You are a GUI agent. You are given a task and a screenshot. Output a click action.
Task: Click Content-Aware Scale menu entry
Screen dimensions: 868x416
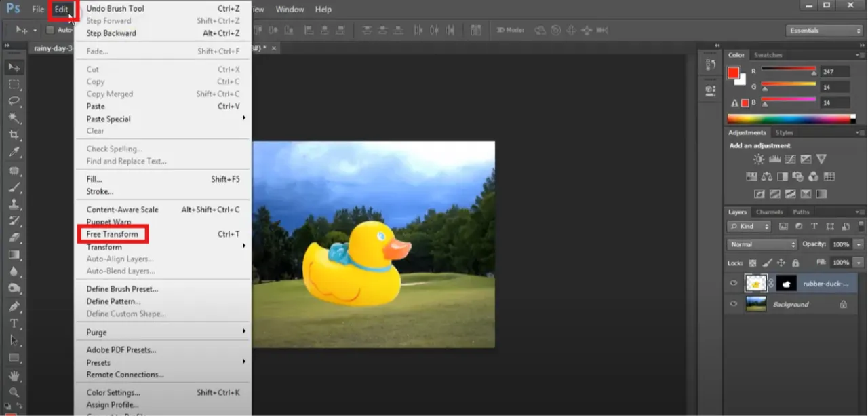pos(122,210)
